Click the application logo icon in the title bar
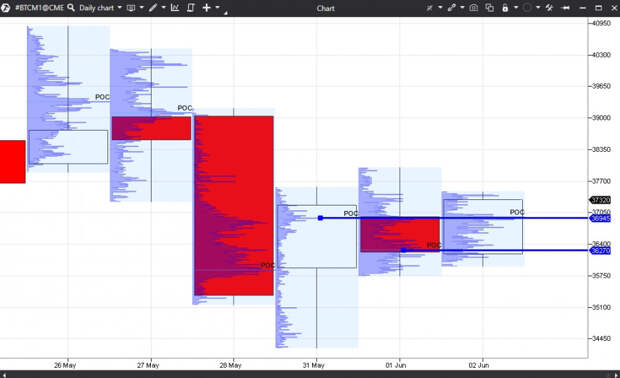 (6, 8)
